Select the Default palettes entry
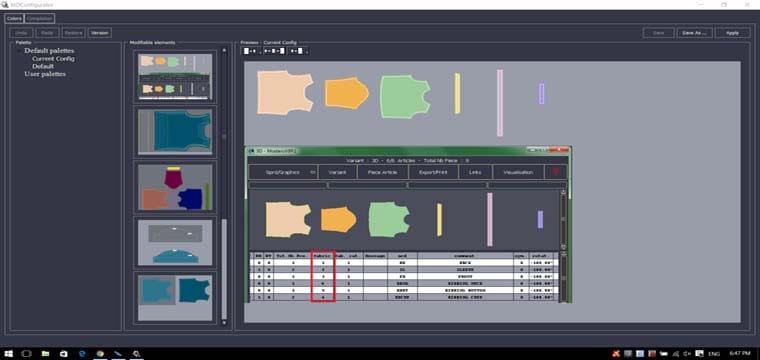 pyautogui.click(x=49, y=51)
